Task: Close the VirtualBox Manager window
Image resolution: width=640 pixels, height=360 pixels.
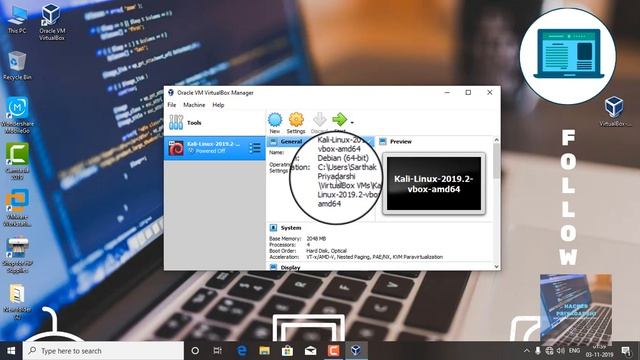Action: coord(489,93)
